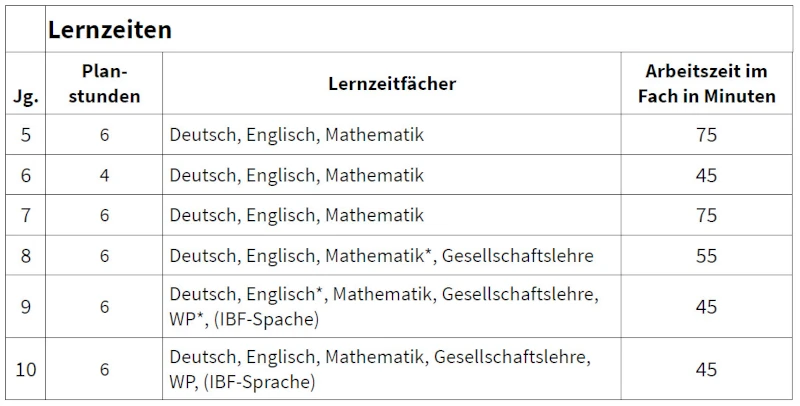The height and width of the screenshot is (406, 800).
Task: Select the Lernzeitfächer column header
Action: tap(391, 84)
